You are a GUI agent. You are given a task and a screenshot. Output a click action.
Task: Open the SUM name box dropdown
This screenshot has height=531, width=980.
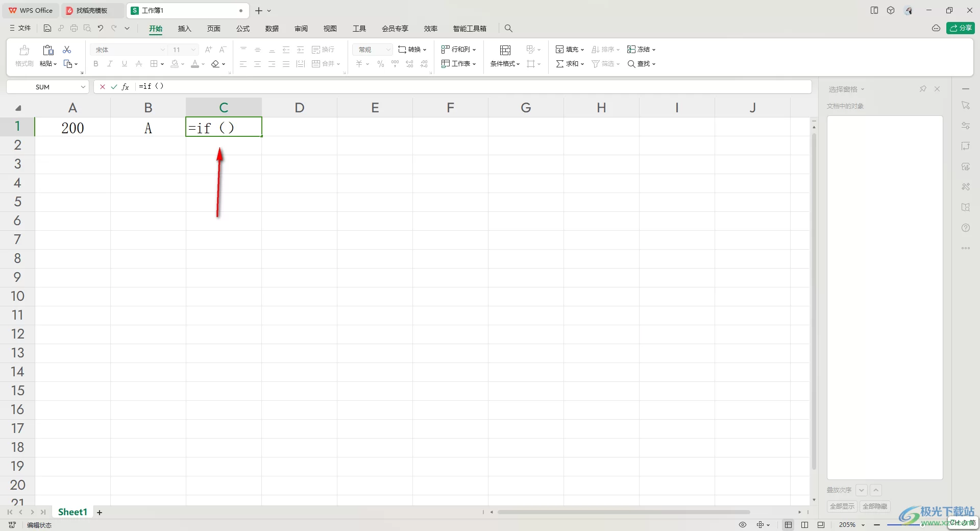(x=83, y=87)
